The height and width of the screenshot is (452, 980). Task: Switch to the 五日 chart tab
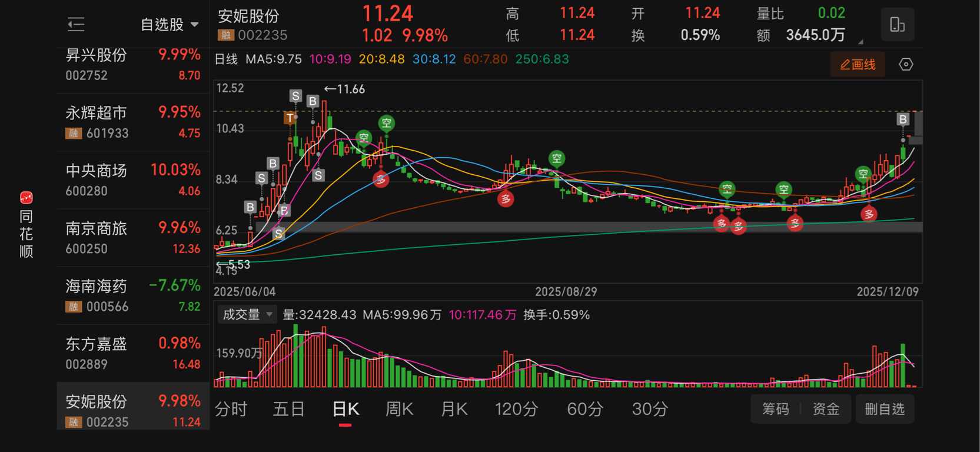(x=288, y=409)
